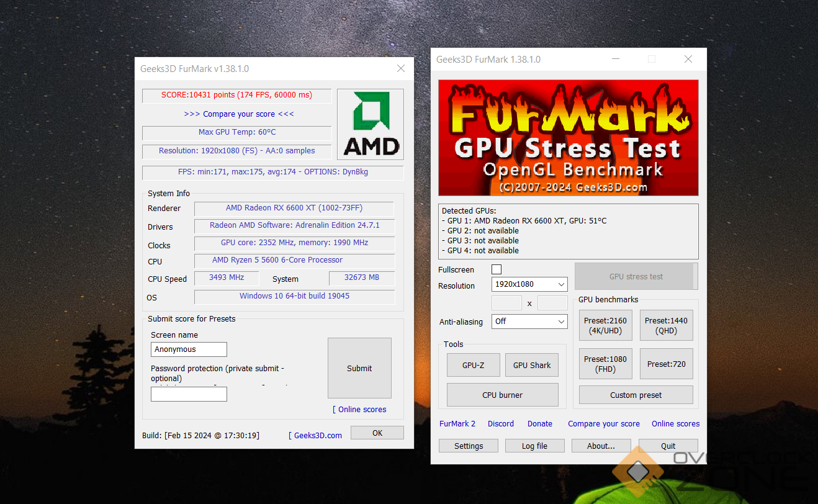The image size is (818, 504).
Task: Click the 32673 MB system memory value
Action: click(361, 277)
